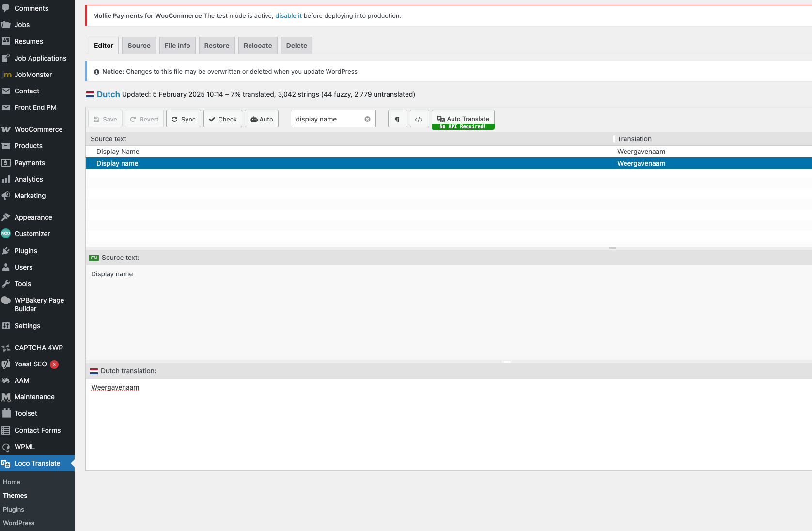This screenshot has width=812, height=531.
Task: Switch to the Editor tab
Action: coord(104,46)
